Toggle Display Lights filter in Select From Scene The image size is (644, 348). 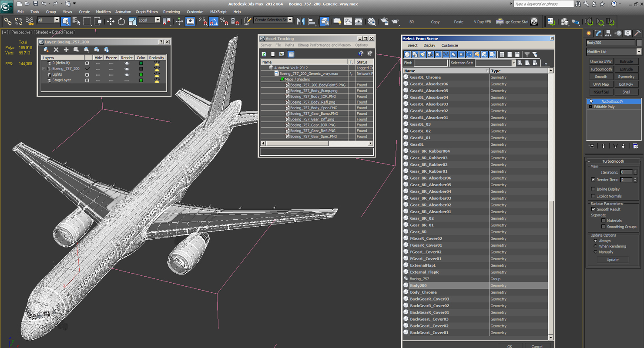[423, 54]
